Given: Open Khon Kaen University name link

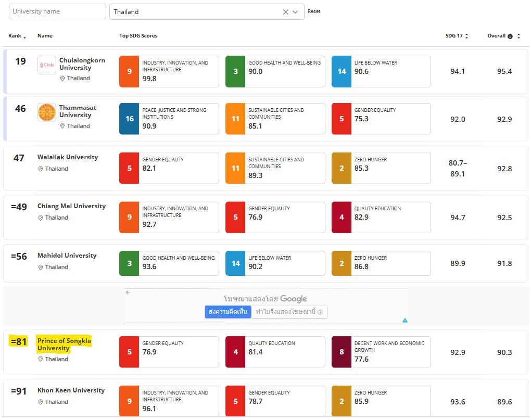Looking at the screenshot, I should click(71, 390).
